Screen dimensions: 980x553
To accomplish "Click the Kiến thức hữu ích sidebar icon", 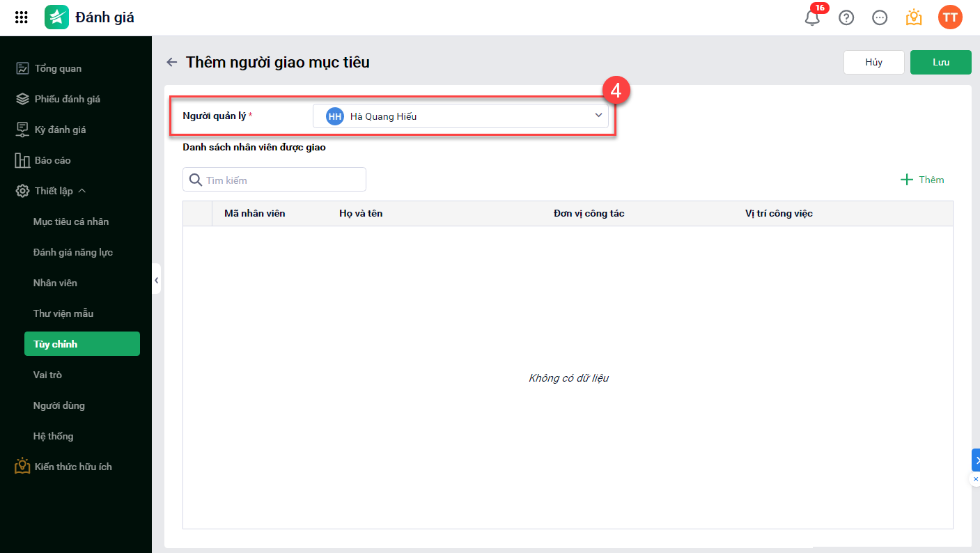I will click(22, 466).
